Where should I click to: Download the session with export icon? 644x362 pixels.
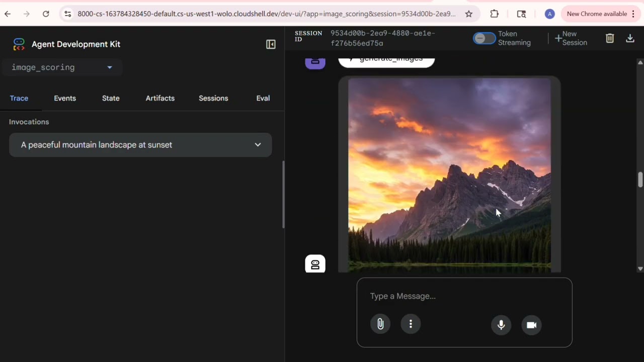click(630, 38)
